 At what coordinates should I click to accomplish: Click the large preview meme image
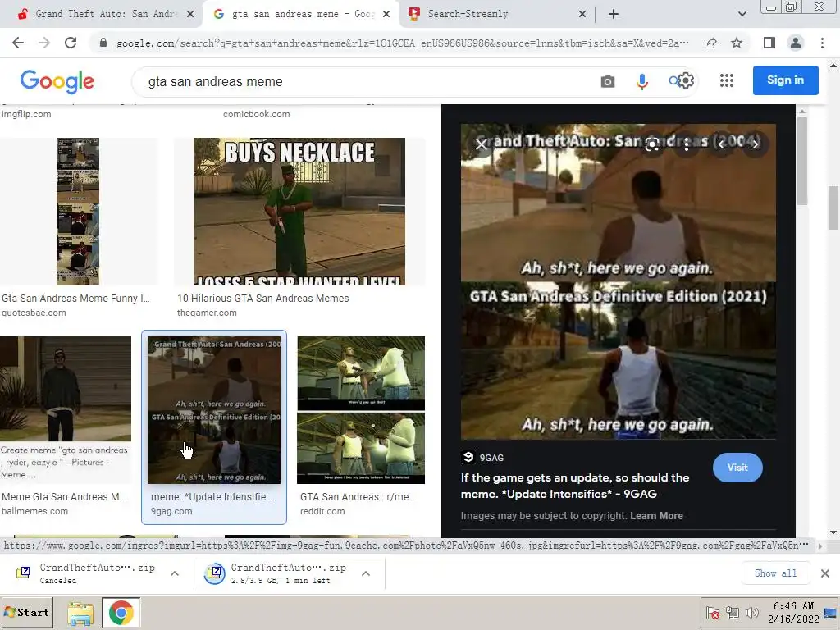[x=619, y=282]
